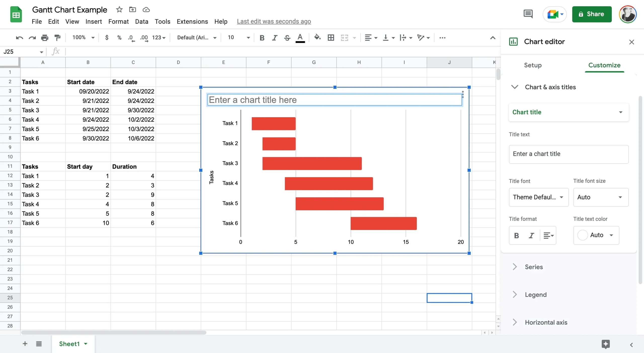
Task: Expand the Series section
Action: (534, 267)
